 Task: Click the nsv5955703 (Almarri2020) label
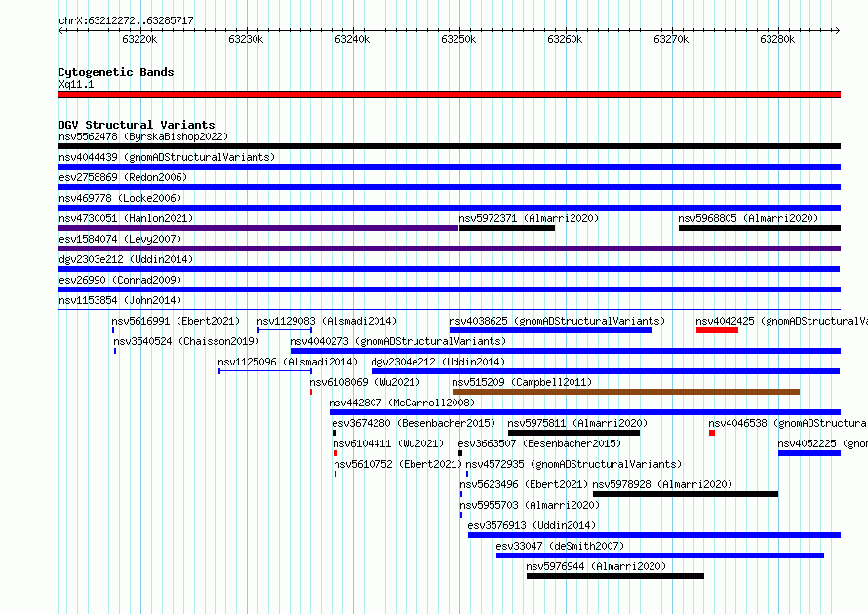530,505
